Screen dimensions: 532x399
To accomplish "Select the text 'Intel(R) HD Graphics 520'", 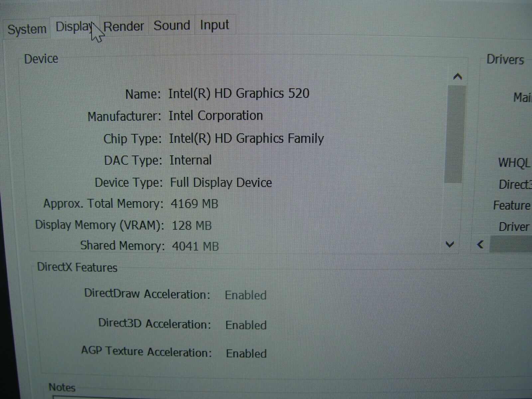I will click(239, 93).
